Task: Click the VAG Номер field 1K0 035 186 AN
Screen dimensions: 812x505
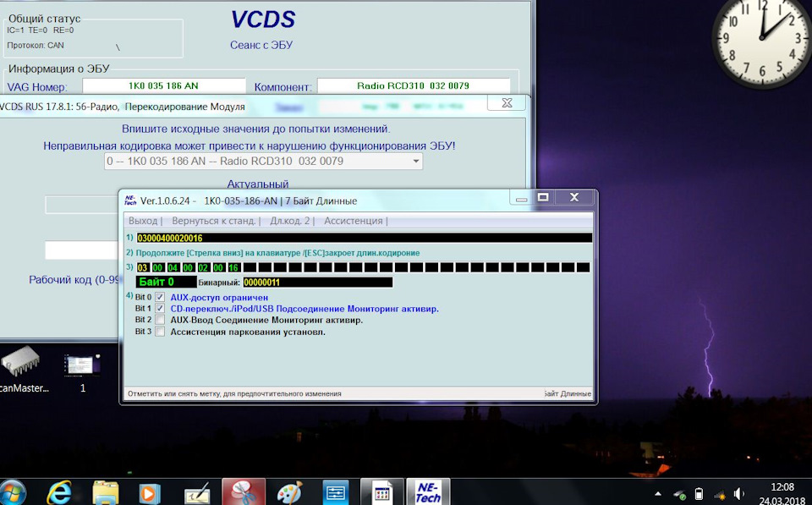Action: coord(163,86)
